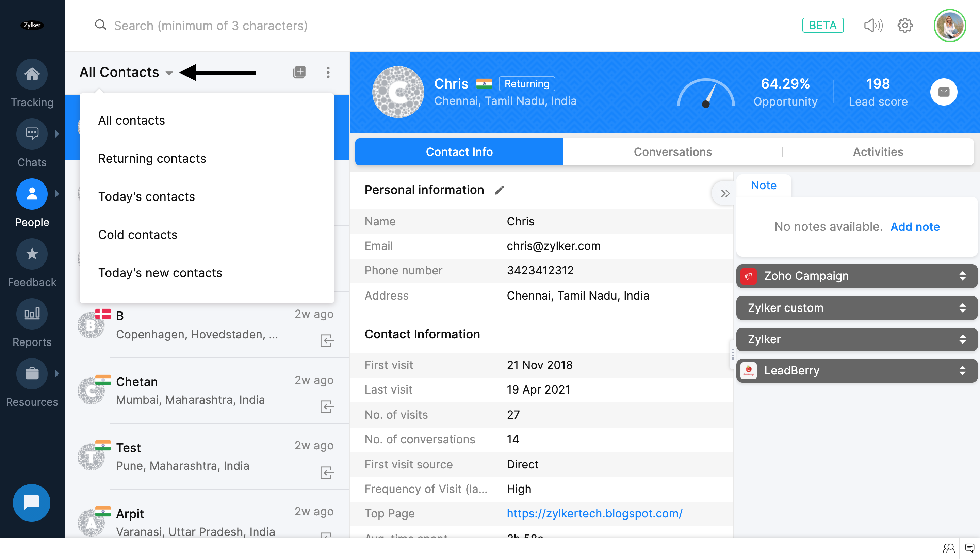The image size is (980, 559).
Task: Click the email envelope icon for Chris
Action: coord(944,92)
